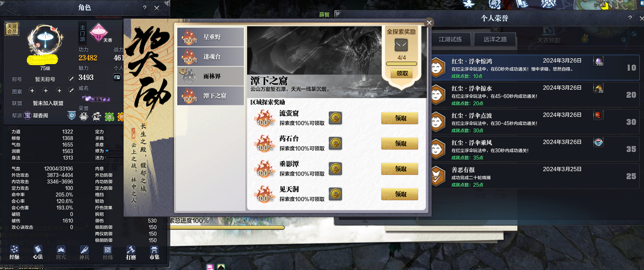The height and width of the screenshot is (270, 644).
Task: Click the coin reward icon for 流萤窟
Action: [335, 118]
